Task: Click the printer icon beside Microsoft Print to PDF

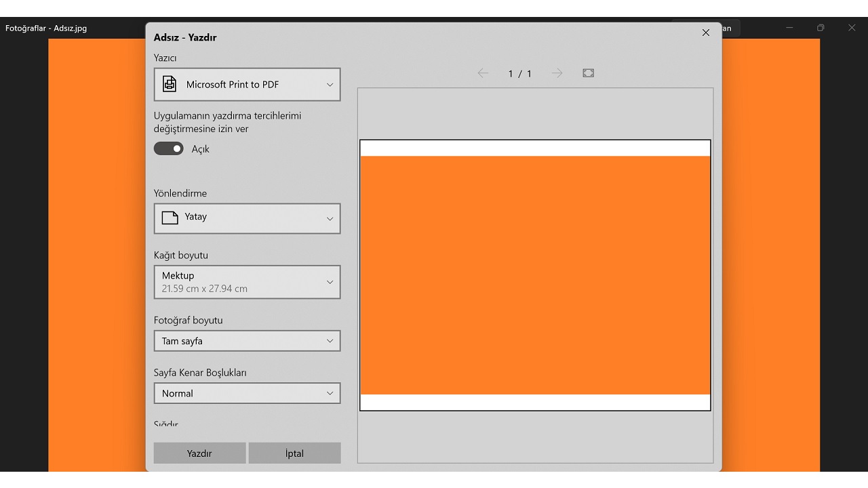Action: tap(169, 85)
